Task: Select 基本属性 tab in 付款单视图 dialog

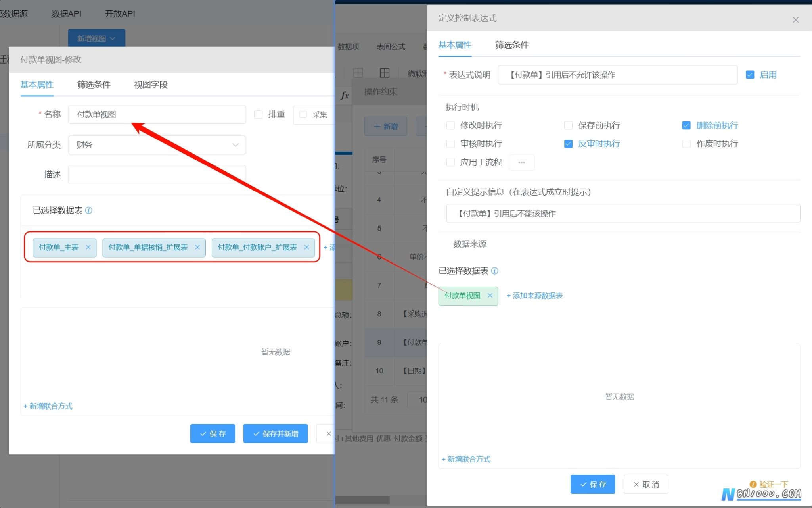Action: pos(37,85)
